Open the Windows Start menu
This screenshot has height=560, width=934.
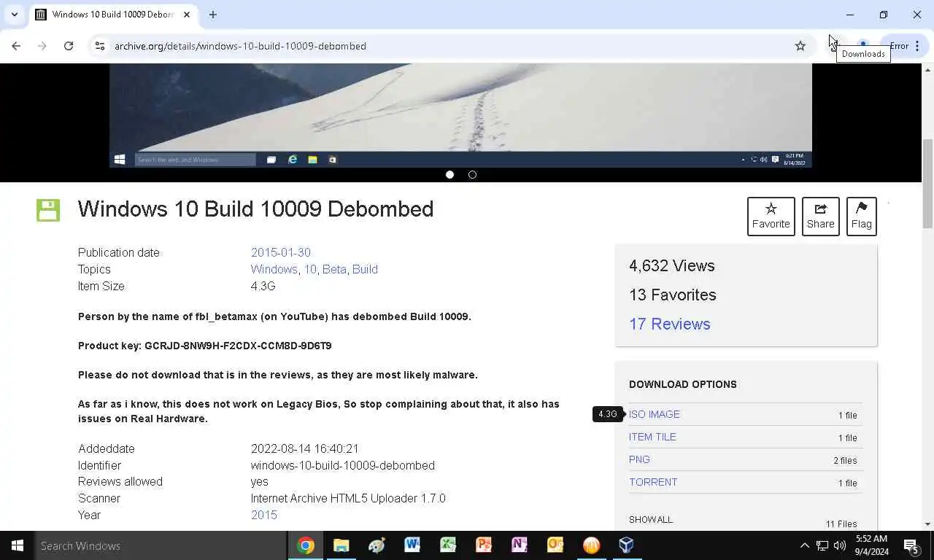click(18, 545)
